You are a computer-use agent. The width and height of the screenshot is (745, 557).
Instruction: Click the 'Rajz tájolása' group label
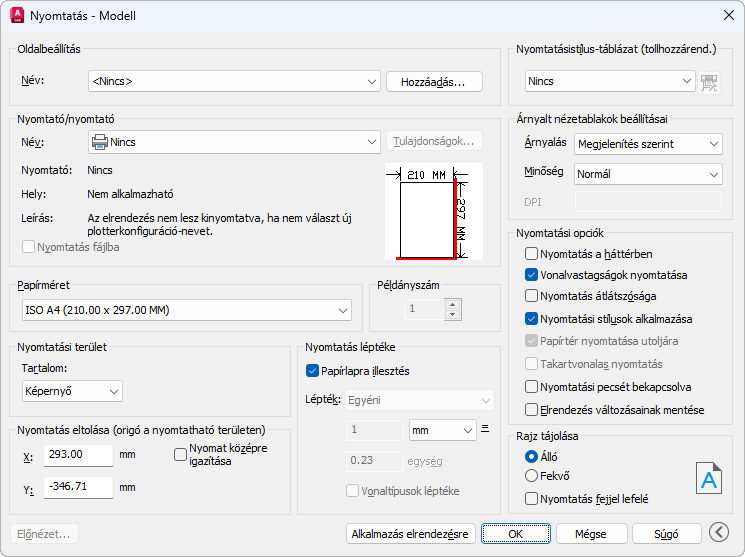pyautogui.click(x=547, y=436)
